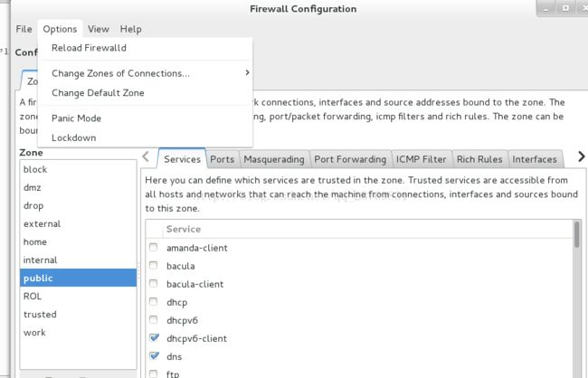Minimize the Firewall Configuration window
The height and width of the screenshot is (378, 588).
(x=546, y=8)
